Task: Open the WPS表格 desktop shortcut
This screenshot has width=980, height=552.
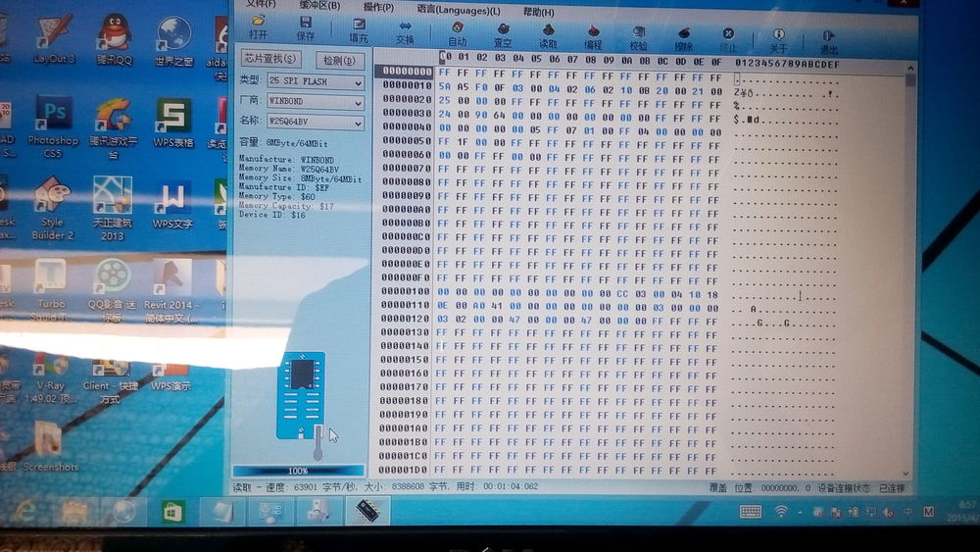Action: pos(173,124)
